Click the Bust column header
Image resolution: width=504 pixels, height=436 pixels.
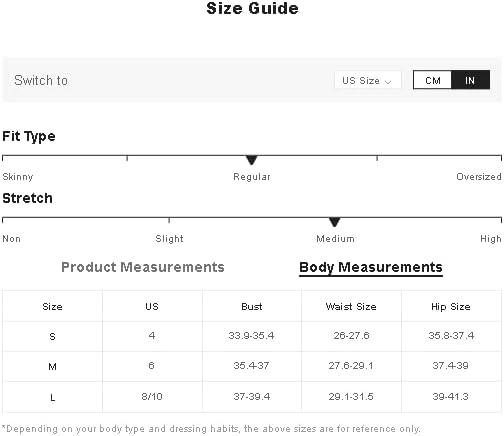tap(252, 306)
